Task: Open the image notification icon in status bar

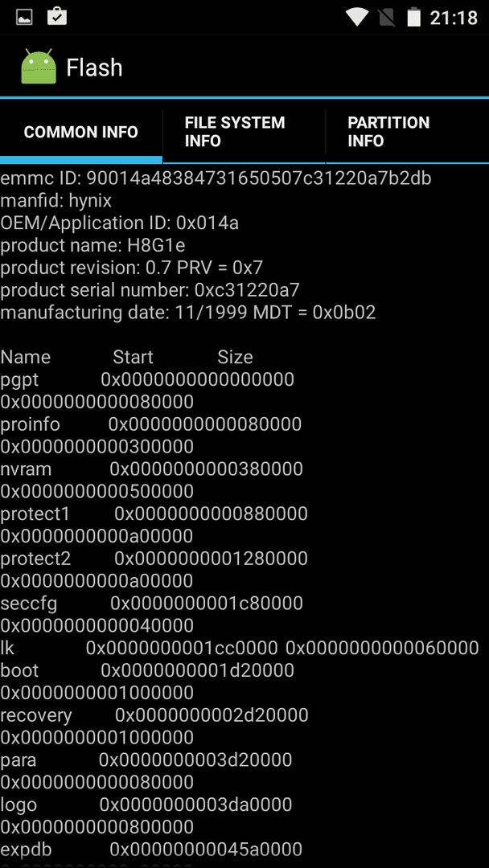Action: 24,17
